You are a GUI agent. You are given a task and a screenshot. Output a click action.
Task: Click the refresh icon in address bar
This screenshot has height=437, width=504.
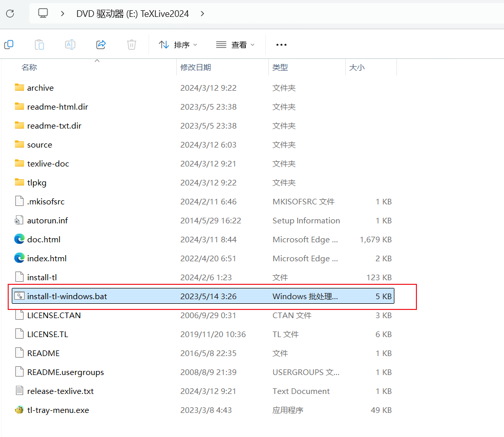(10, 13)
